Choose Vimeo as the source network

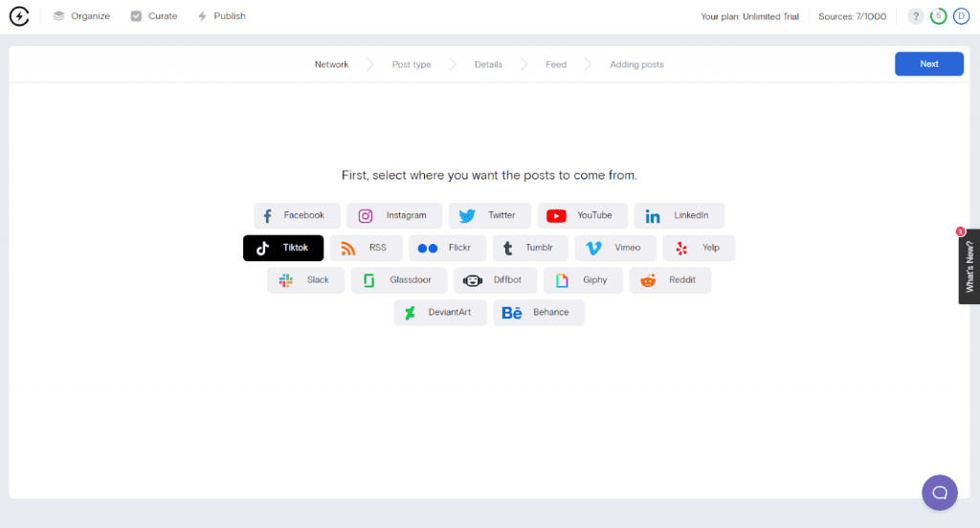[x=615, y=248]
